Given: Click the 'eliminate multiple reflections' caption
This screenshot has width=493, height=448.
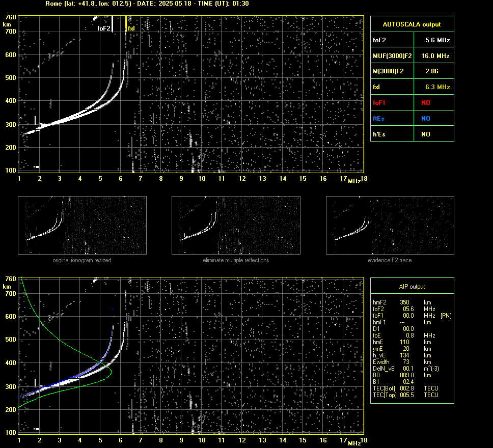Looking at the screenshot, I should (x=236, y=260).
